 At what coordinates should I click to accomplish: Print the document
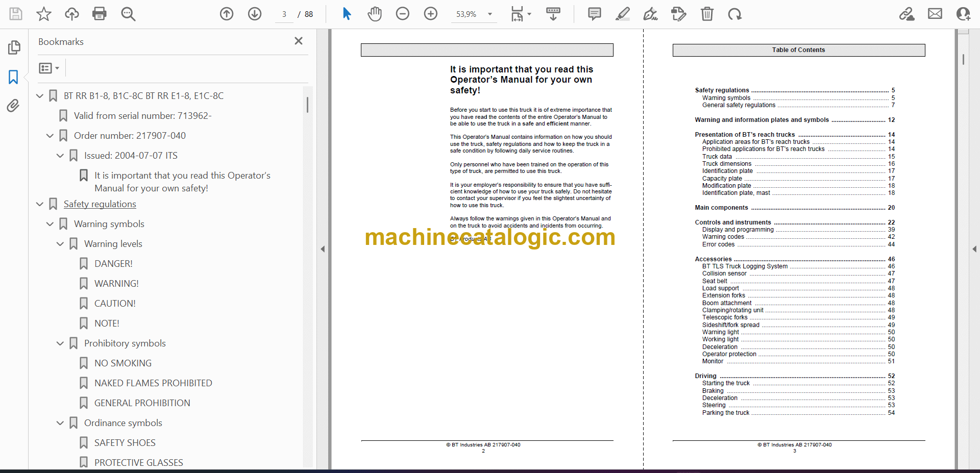click(100, 14)
